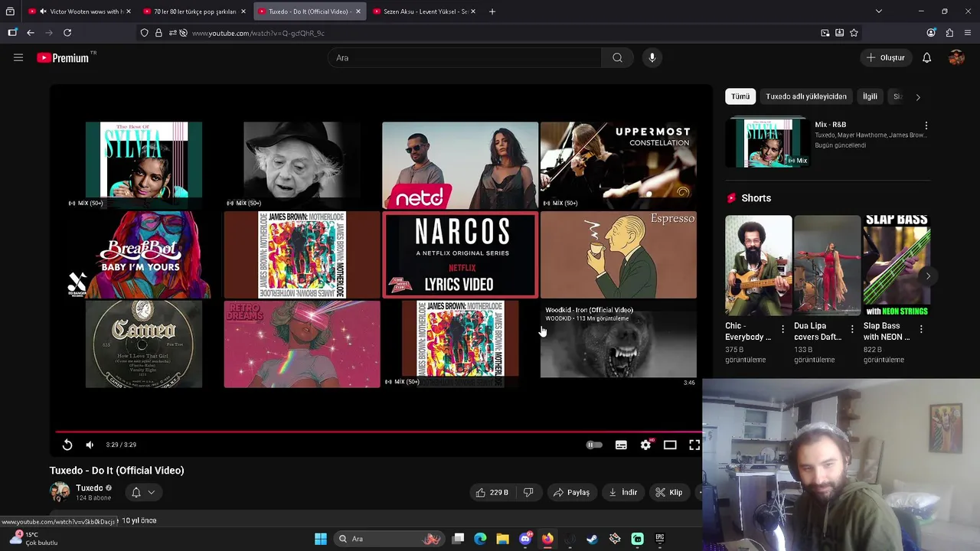980x551 pixels.
Task: Open the Sylvia mix suggestion
Action: 144,165
